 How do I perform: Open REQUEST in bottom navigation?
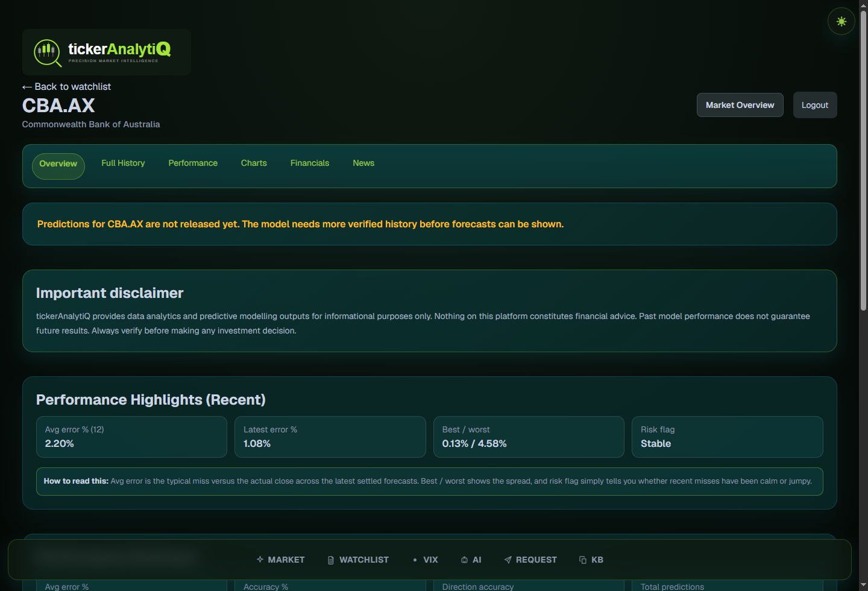(530, 560)
